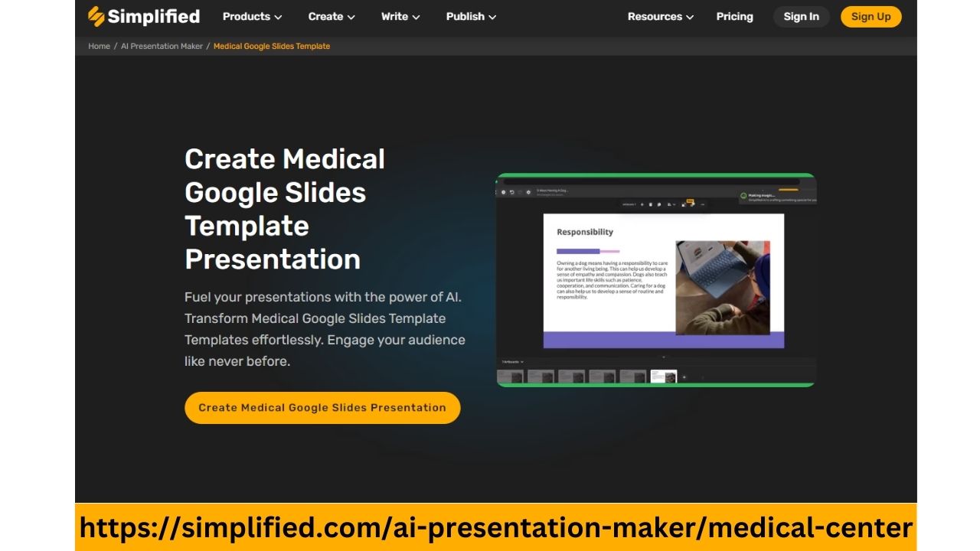Image resolution: width=980 pixels, height=551 pixels.
Task: Open the Create dropdown menu
Action: (332, 16)
